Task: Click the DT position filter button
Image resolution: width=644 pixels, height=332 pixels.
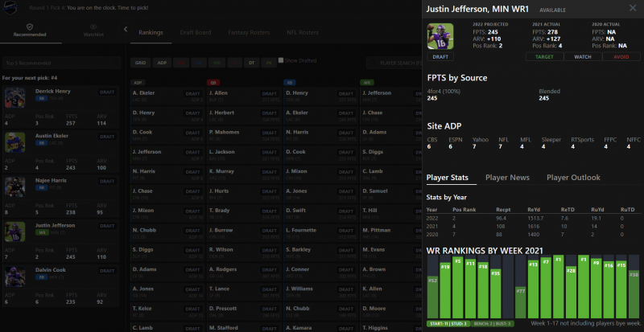Action: tap(252, 63)
